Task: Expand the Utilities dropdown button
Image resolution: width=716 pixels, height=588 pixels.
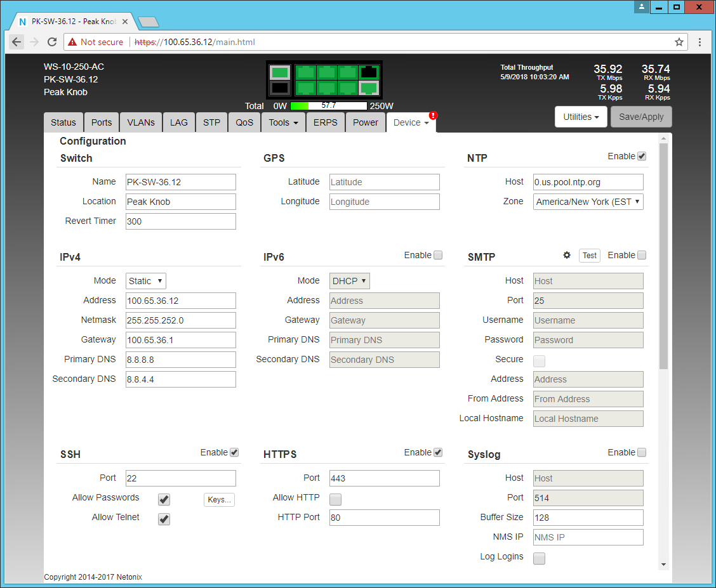Action: (581, 117)
